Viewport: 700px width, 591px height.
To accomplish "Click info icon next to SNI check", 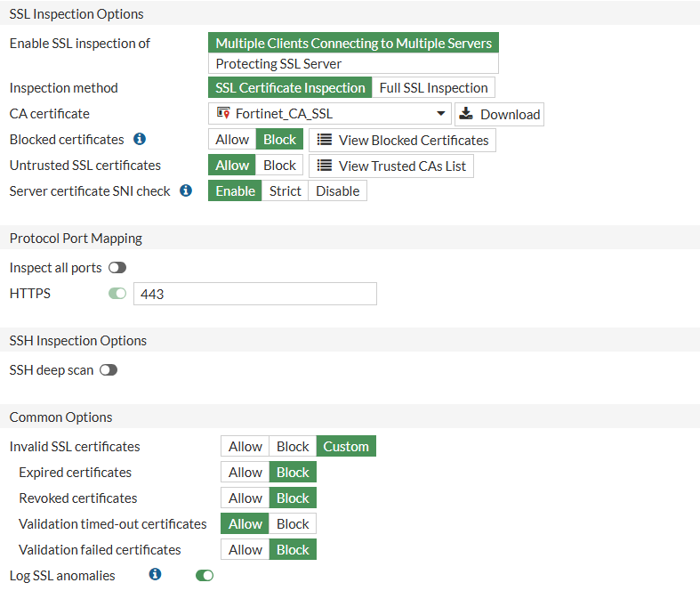I will coord(186,190).
